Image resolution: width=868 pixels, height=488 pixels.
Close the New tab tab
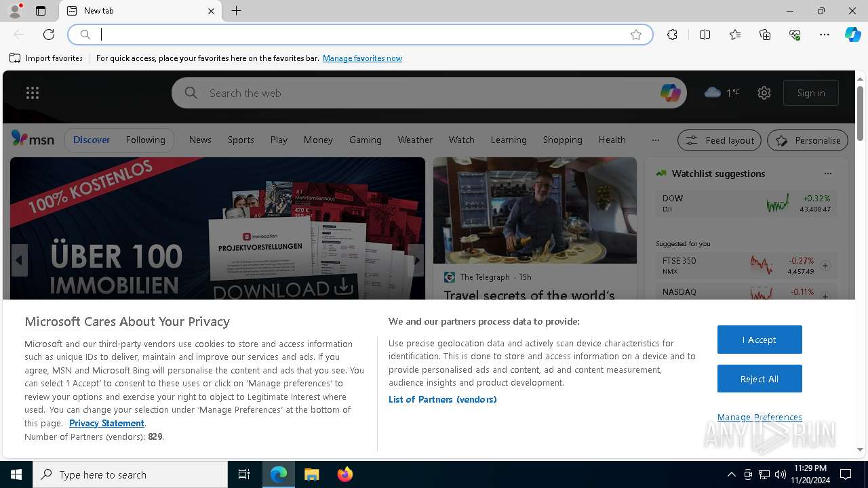[211, 11]
